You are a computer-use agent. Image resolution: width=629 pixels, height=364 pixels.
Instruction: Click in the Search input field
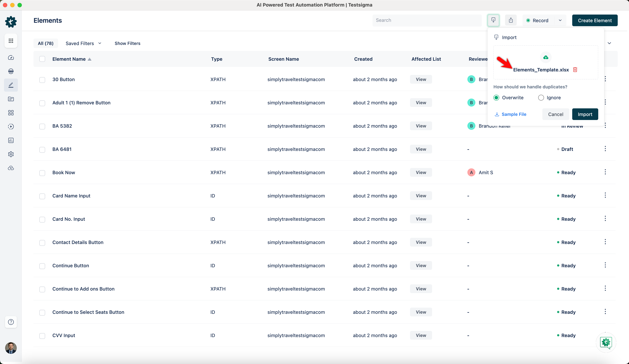click(x=427, y=20)
